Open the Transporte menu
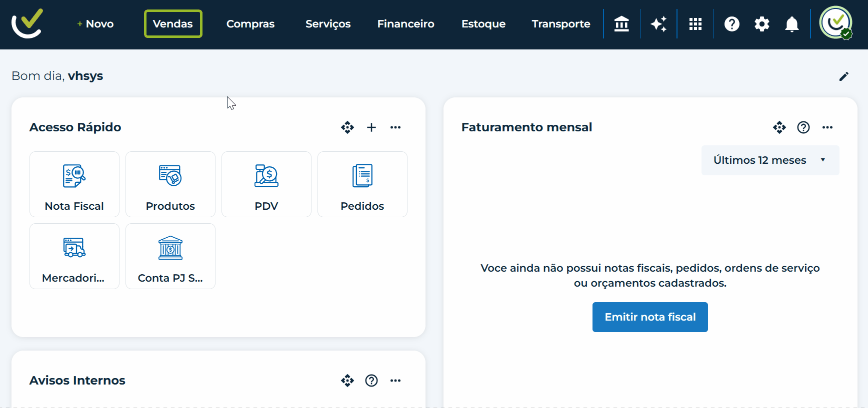868x408 pixels. tap(561, 24)
